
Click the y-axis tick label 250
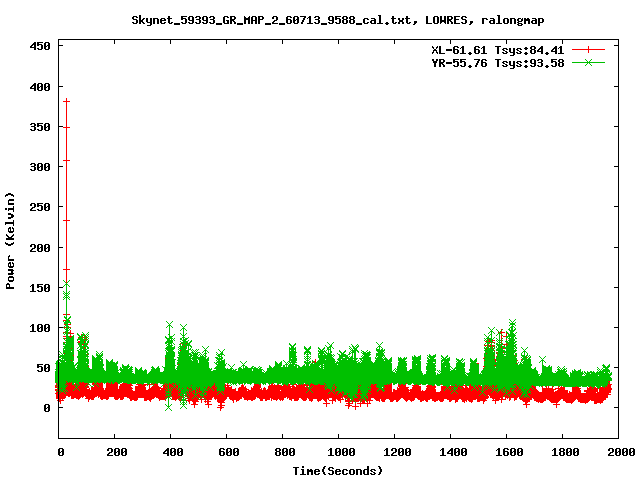coord(40,207)
